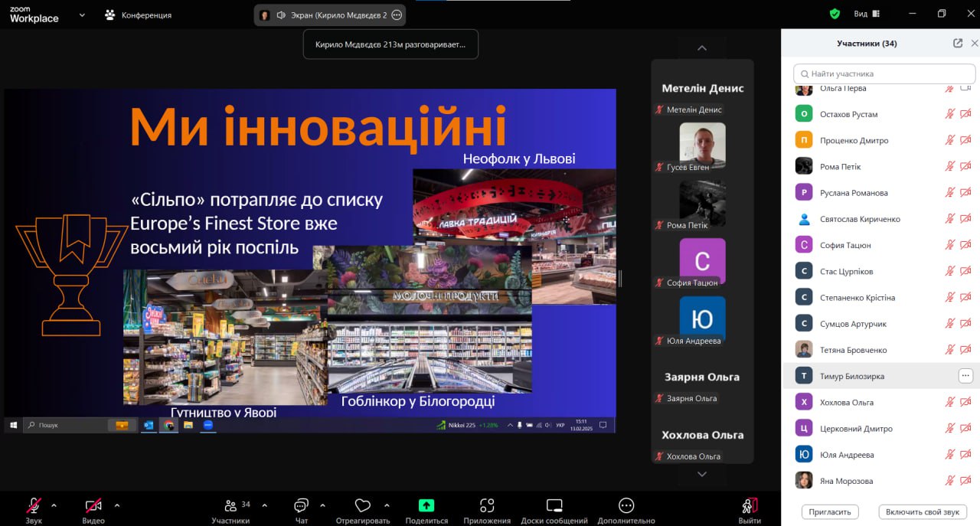Open the Вид view layout menu
Screen dimensions: 980x526
point(867,14)
